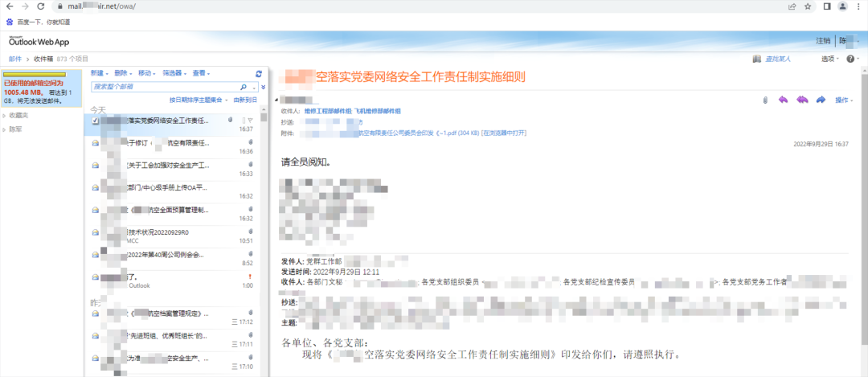The height and width of the screenshot is (377, 868).
Task: Open the message 技术状况20220929R0
Action: (x=173, y=236)
